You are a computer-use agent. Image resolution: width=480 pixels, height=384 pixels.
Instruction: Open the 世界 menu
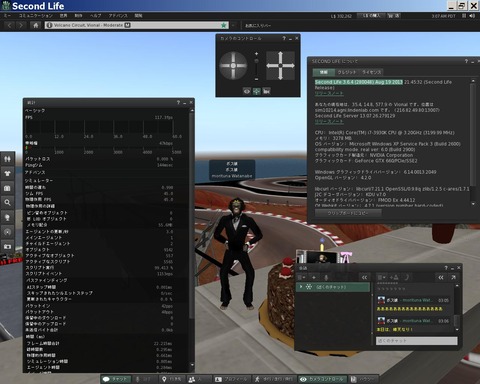click(x=63, y=16)
